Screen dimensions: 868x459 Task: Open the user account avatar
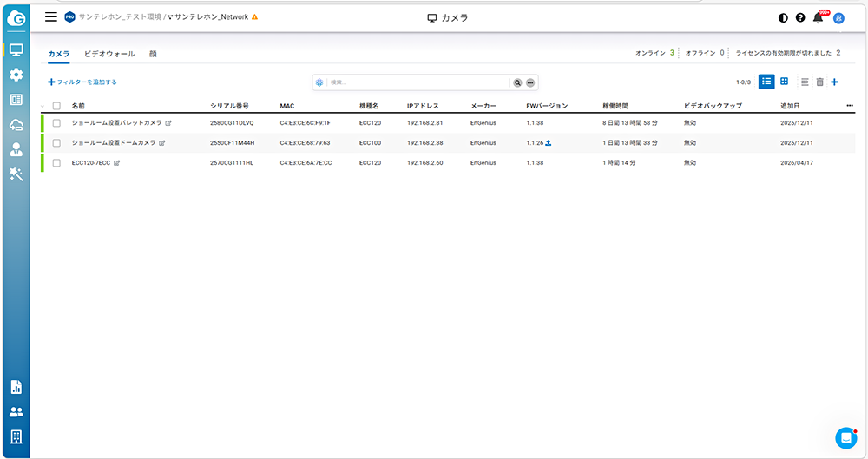point(838,18)
